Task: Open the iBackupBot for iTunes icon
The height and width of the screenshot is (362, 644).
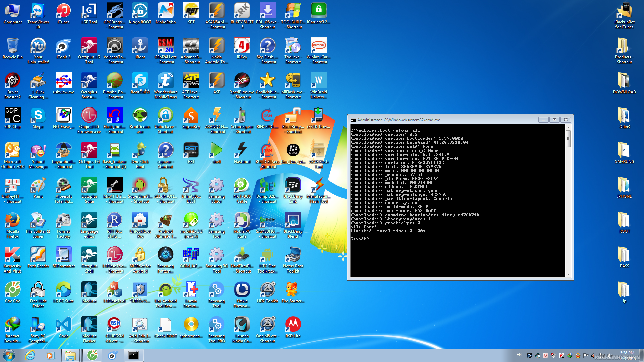Action: [x=624, y=16]
